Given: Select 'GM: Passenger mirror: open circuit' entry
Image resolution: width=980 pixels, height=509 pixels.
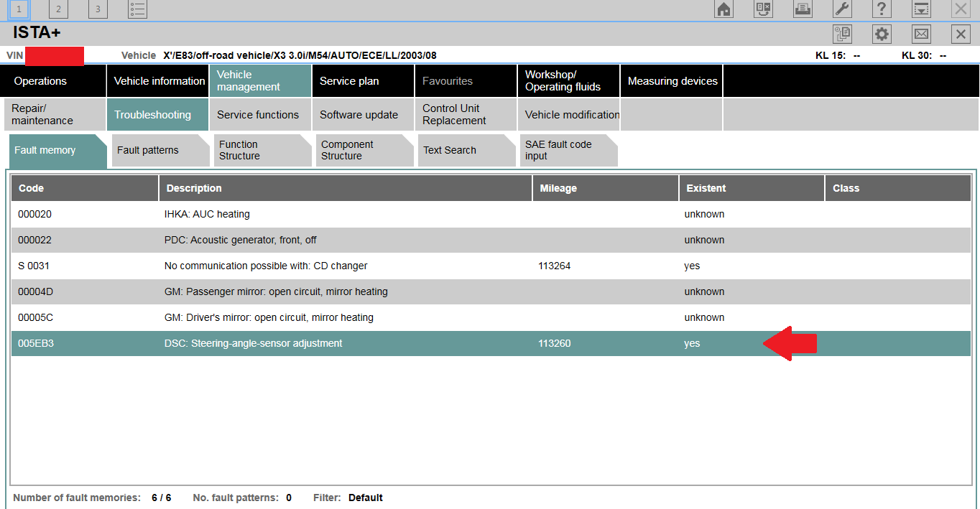Looking at the screenshot, I should tap(276, 292).
